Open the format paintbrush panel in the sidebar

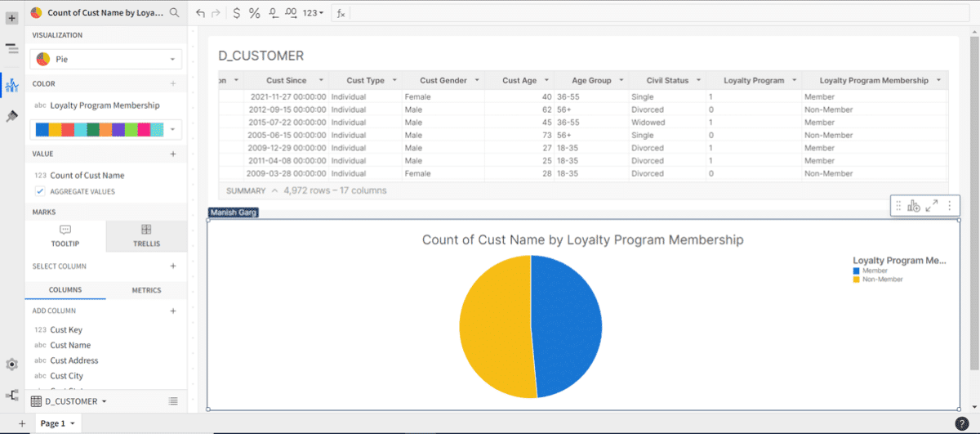click(11, 117)
